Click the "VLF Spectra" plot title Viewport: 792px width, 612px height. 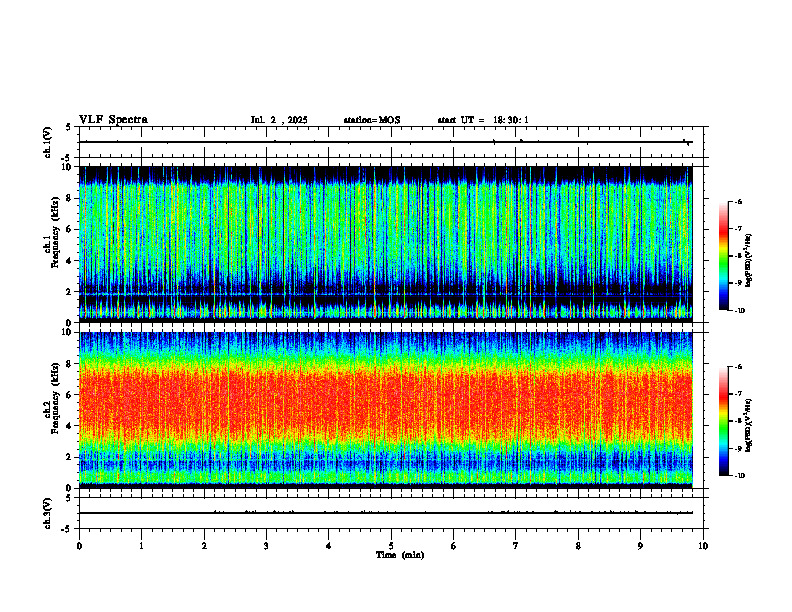click(x=113, y=120)
